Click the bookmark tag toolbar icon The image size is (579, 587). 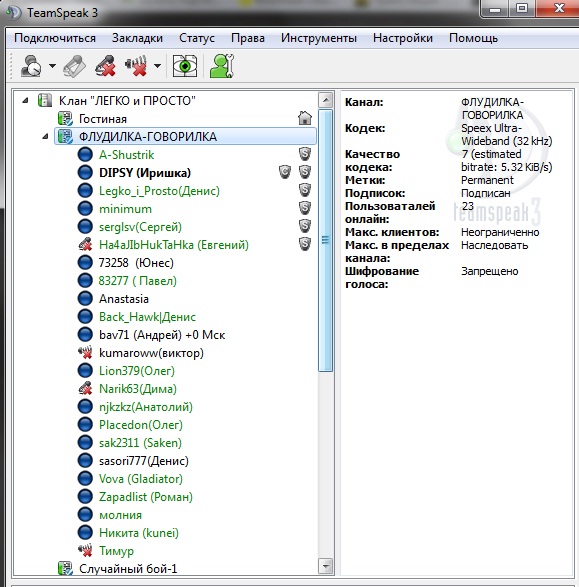(x=74, y=66)
